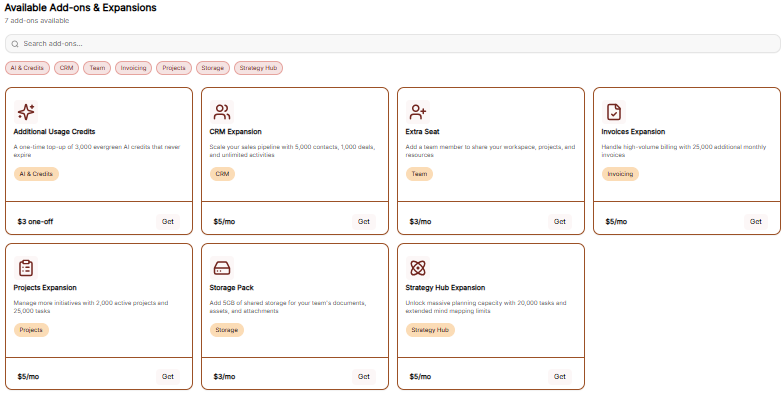Click the Extra Seat title

[422, 132]
